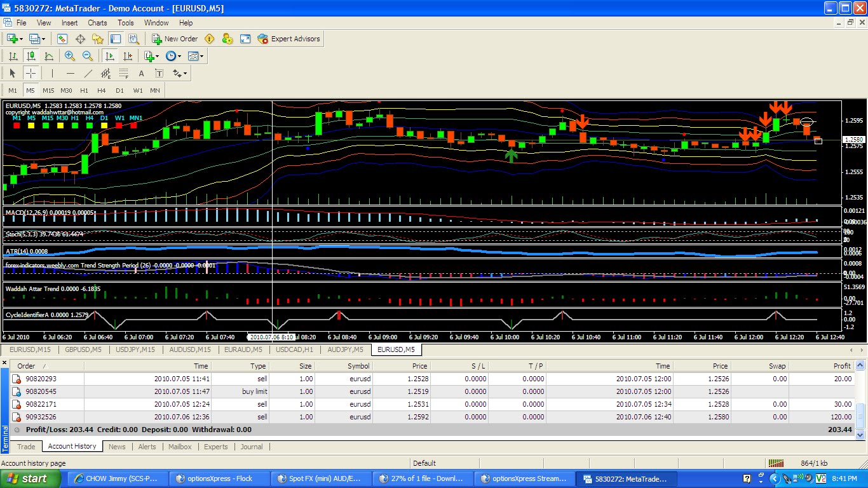The image size is (868, 488).
Task: Open the Tools menu
Action: pyautogui.click(x=126, y=23)
